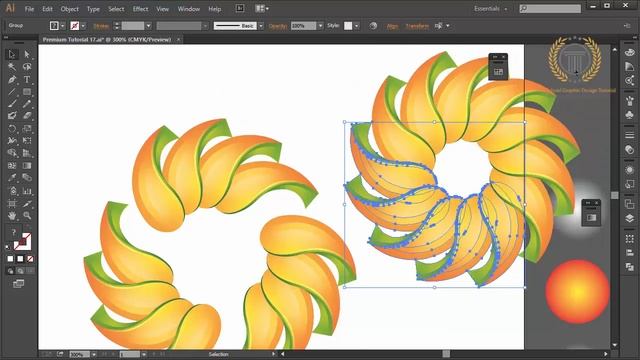Select the Column Graph tool
This screenshot has height=360, width=640.
tap(27, 191)
